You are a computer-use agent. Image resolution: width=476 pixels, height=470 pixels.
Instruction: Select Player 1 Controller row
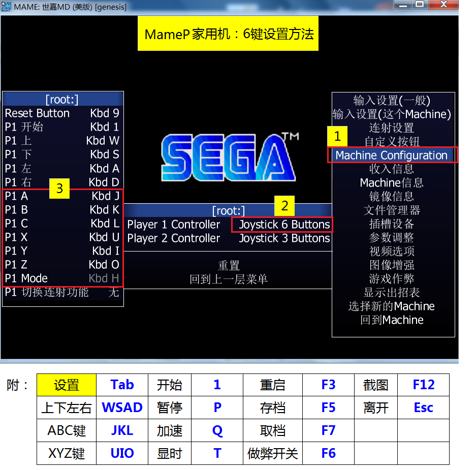click(228, 225)
